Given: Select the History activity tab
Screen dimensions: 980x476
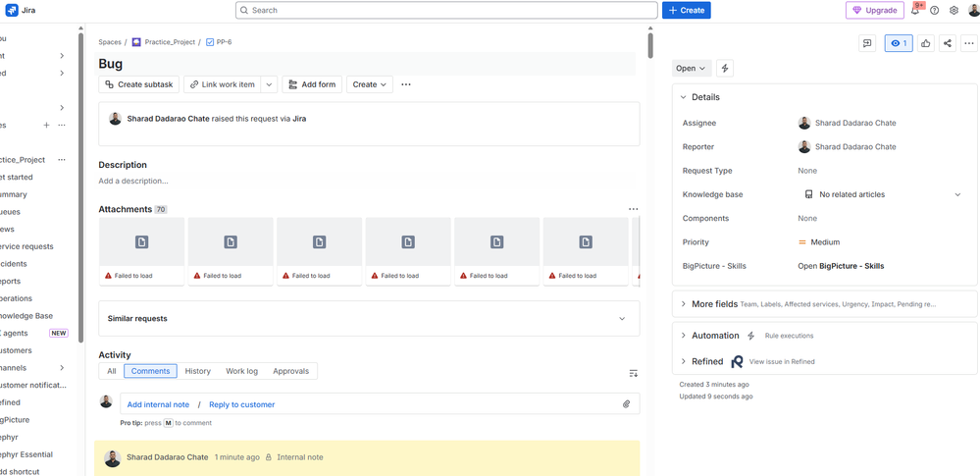Looking at the screenshot, I should point(197,371).
